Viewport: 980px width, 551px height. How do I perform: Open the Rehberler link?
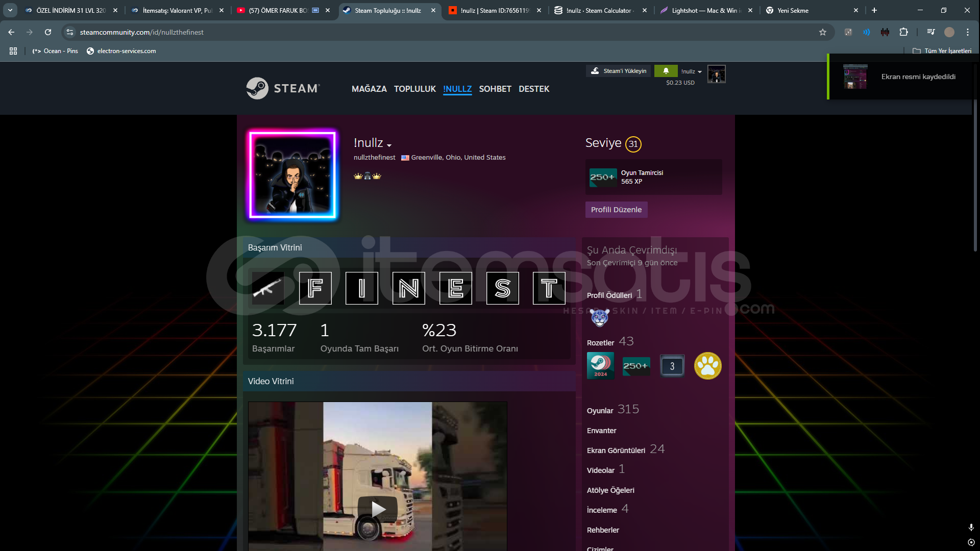tap(603, 530)
